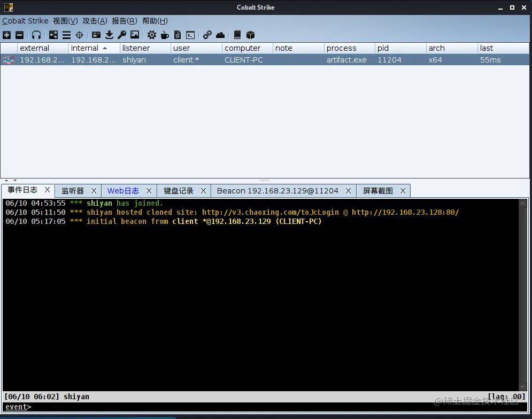
Task: Close the 屏幕截图 tab
Action: tap(403, 191)
